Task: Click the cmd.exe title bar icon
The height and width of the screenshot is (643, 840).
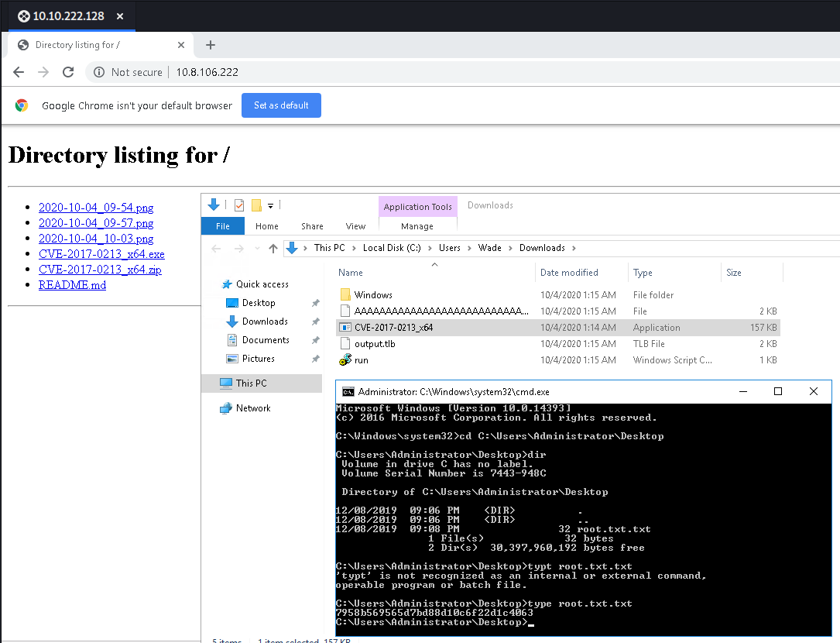Action: click(348, 392)
